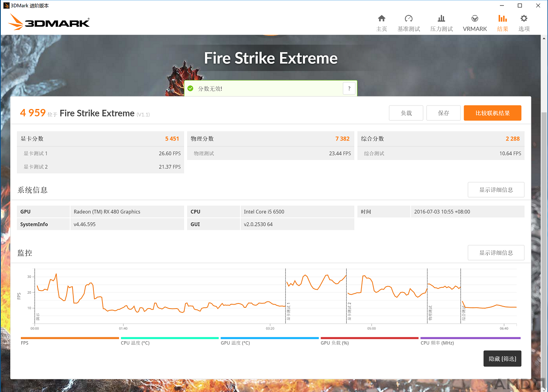Show detailed monitoring info button
Image resolution: width=548 pixels, height=392 pixels.
tap(496, 253)
